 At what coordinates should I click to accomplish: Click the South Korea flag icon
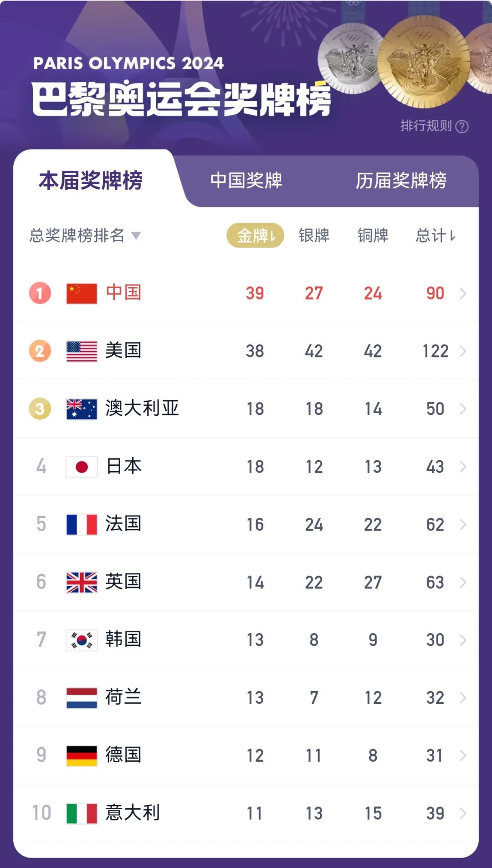(82, 640)
